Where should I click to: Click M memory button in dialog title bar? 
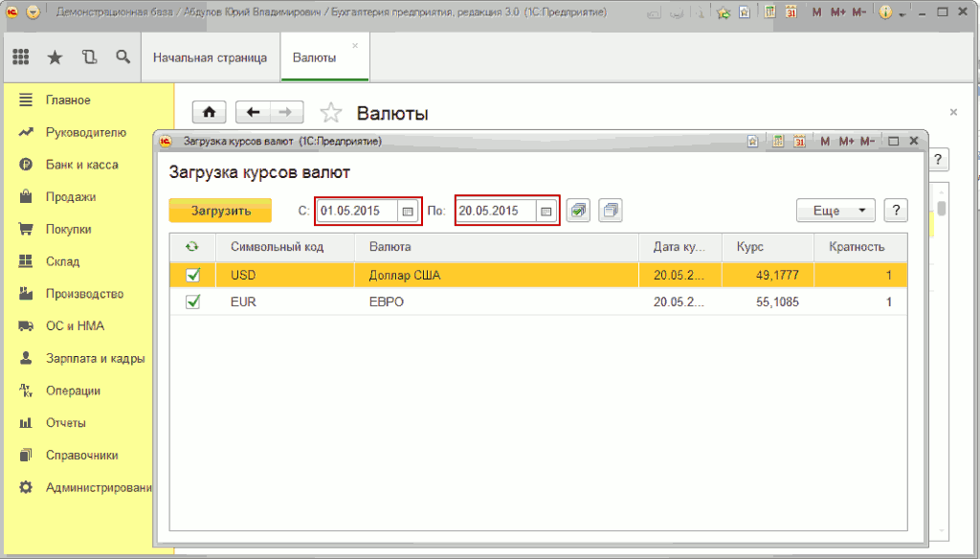point(825,142)
